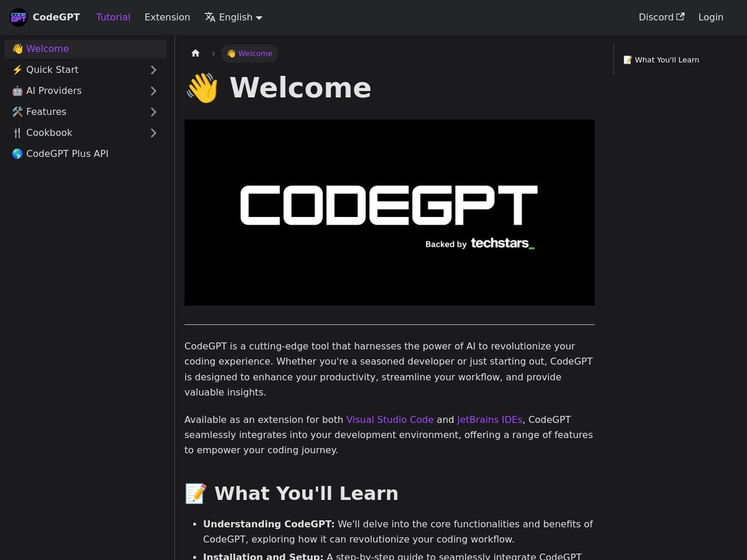Expand the AI Providers section chevron
This screenshot has height=560, width=747.
pos(153,91)
